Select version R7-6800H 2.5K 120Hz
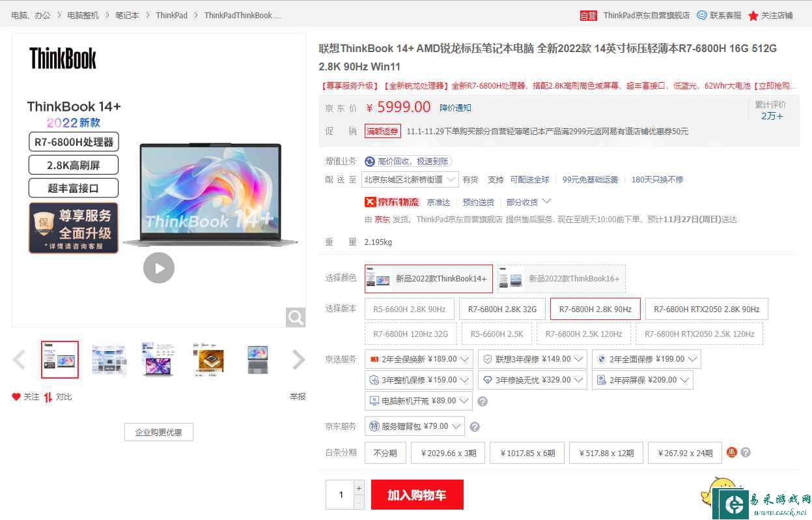The height and width of the screenshot is (520, 812). pyautogui.click(x=584, y=334)
